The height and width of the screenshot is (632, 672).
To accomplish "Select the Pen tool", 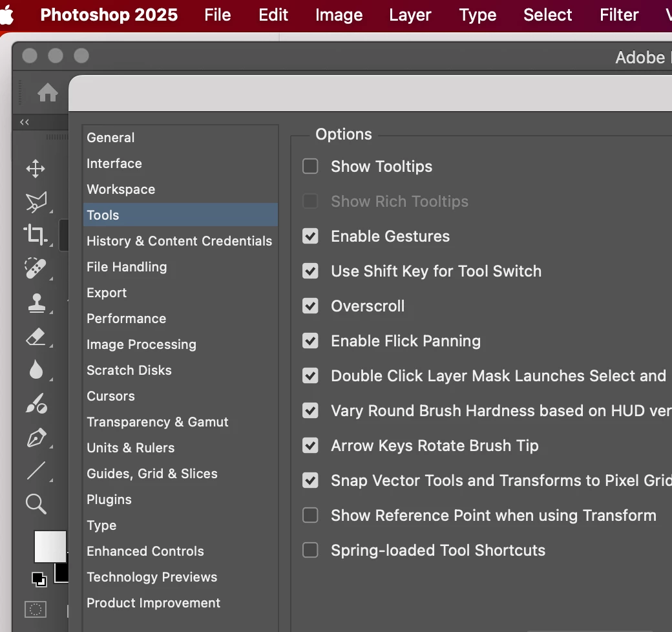I will point(36,437).
